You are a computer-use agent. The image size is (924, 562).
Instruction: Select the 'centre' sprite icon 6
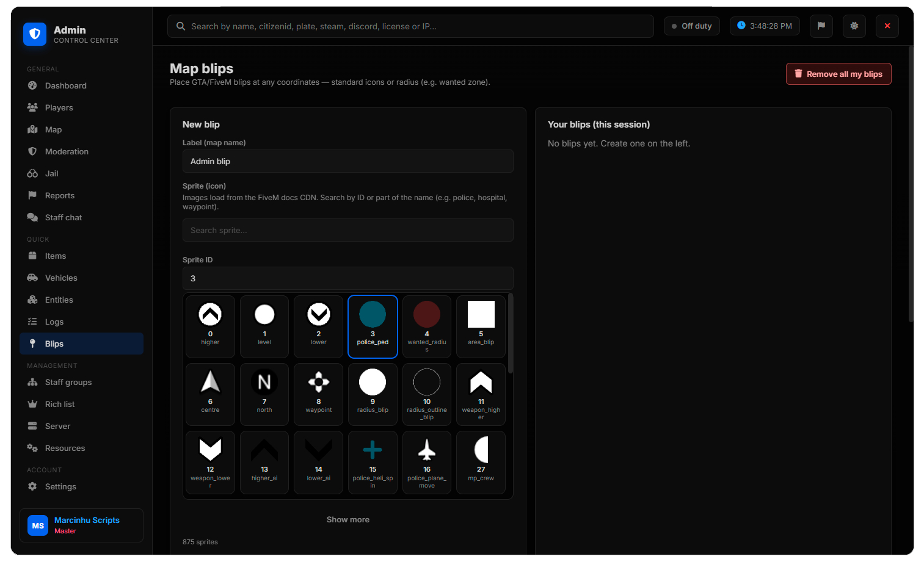click(210, 394)
